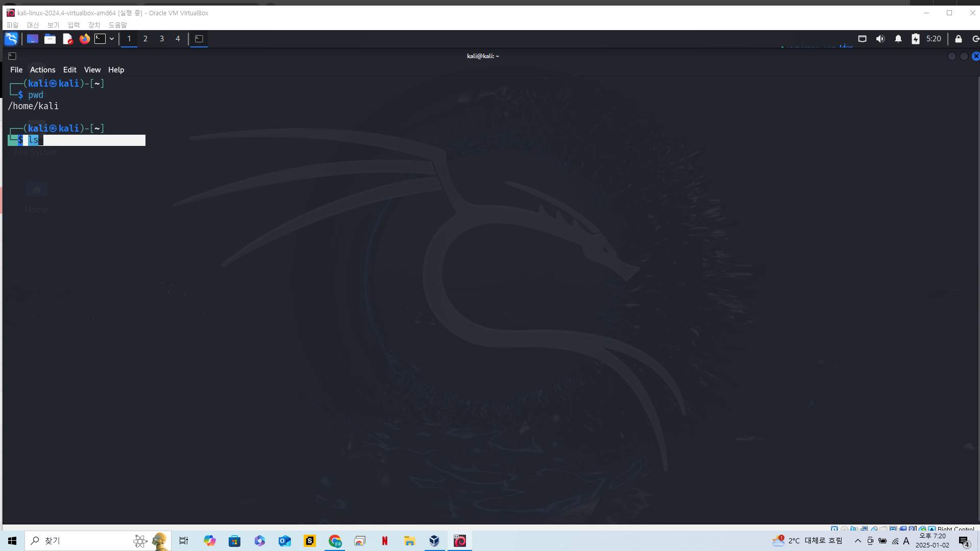Launch the text editor panel icon
Screen dimensions: 980x551
67,39
